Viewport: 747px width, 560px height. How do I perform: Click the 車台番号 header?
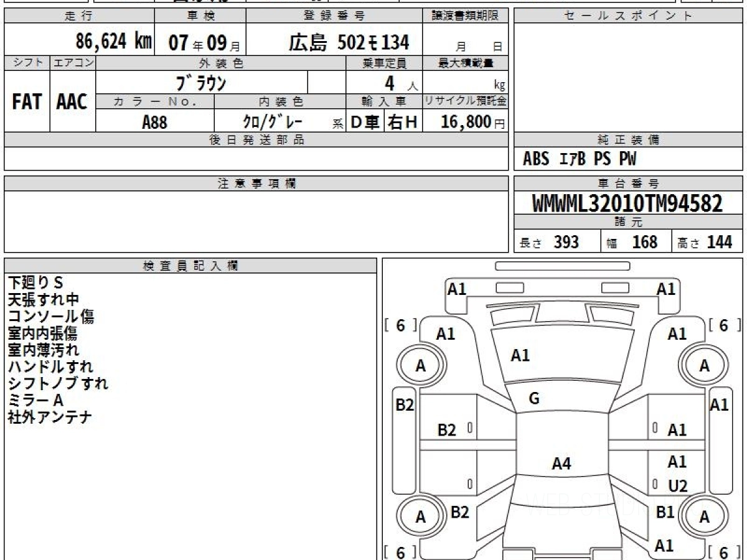pos(628,184)
